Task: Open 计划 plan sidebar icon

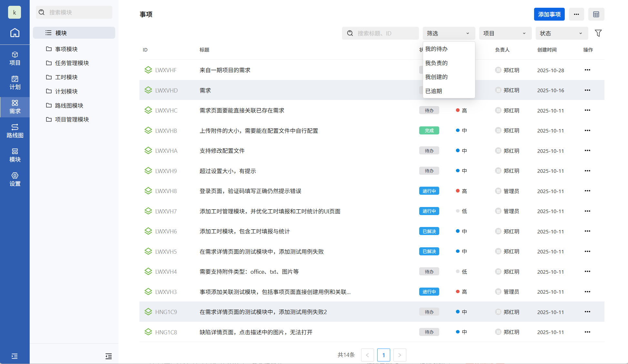Action: click(15, 83)
